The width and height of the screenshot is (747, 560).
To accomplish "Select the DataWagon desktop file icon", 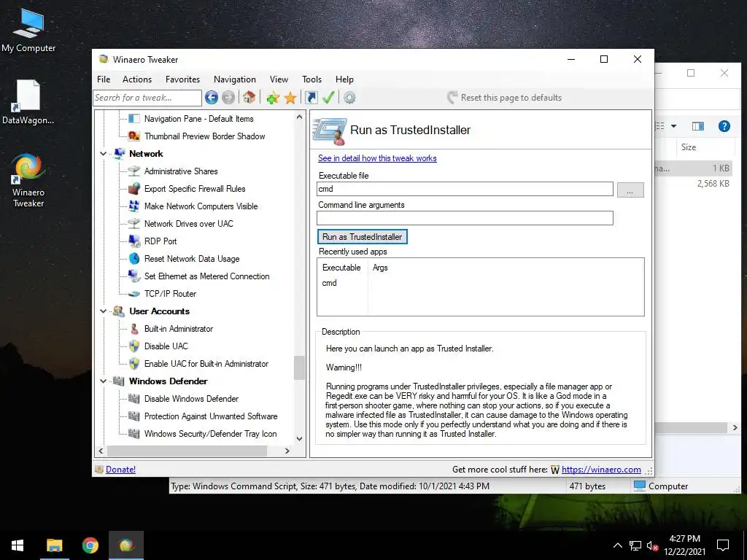I will click(28, 102).
